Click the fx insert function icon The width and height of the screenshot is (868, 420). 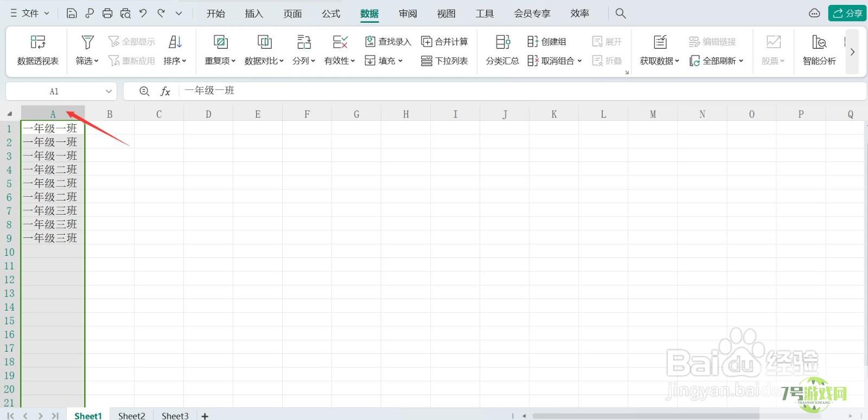[x=165, y=92]
